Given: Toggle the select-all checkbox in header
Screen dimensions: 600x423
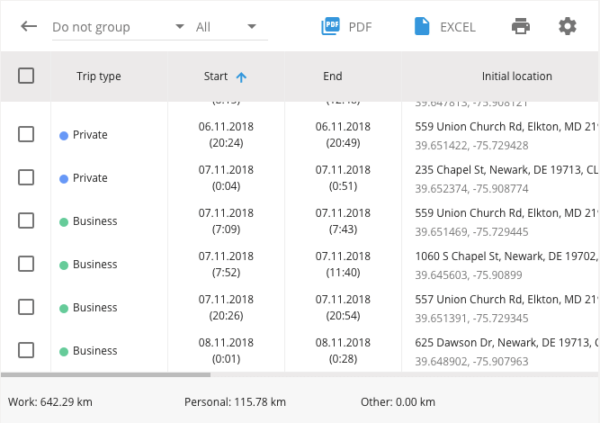Looking at the screenshot, I should point(26,76).
